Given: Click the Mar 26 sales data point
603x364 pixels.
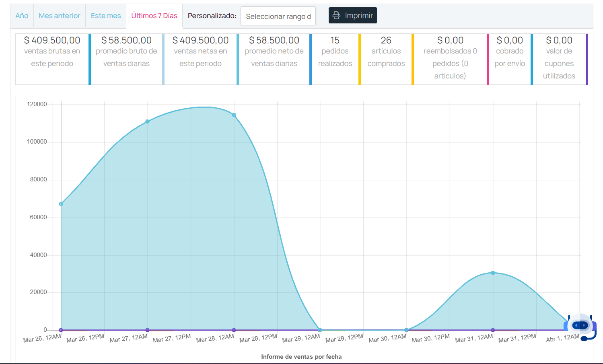Looking at the screenshot, I should (61, 204).
